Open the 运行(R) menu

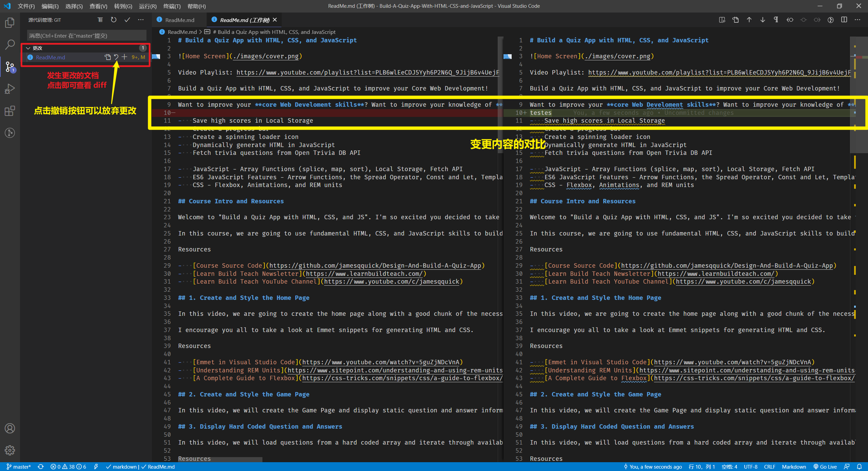click(x=147, y=6)
